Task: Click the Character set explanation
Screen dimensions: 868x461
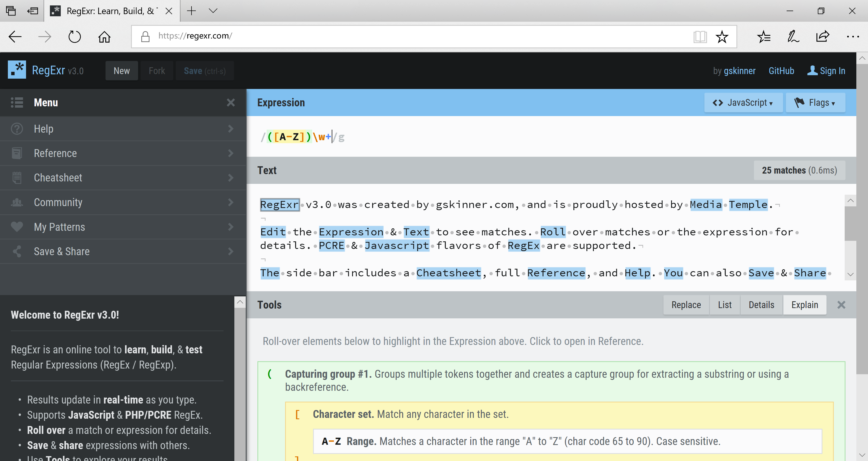Action: 410,414
